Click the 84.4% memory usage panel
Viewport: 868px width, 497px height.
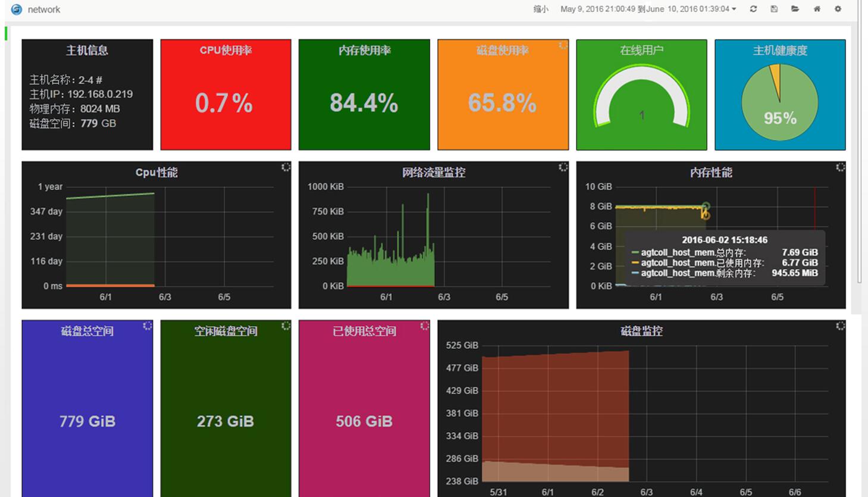[x=364, y=95]
